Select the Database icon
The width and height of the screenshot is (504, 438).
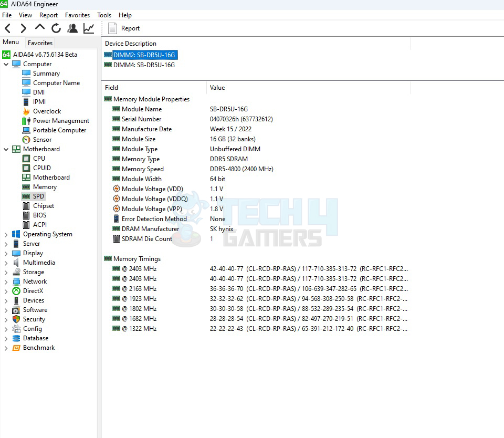(16, 338)
